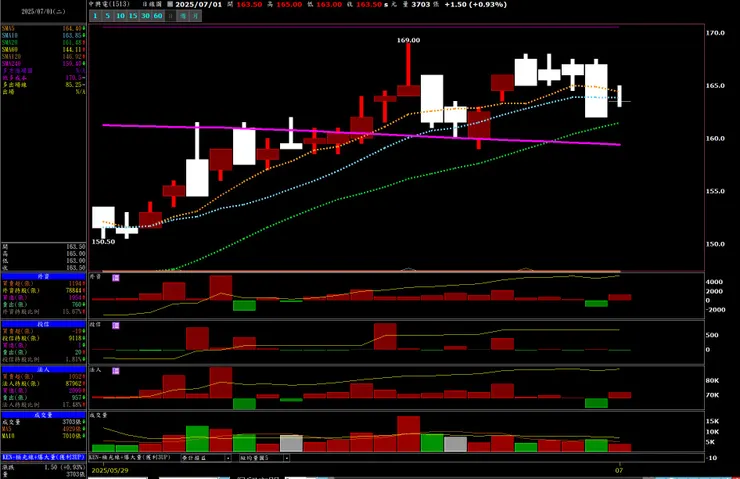The height and width of the screenshot is (479, 740).
Task: Switch chart to the 60-minute timeframe
Action: point(158,16)
